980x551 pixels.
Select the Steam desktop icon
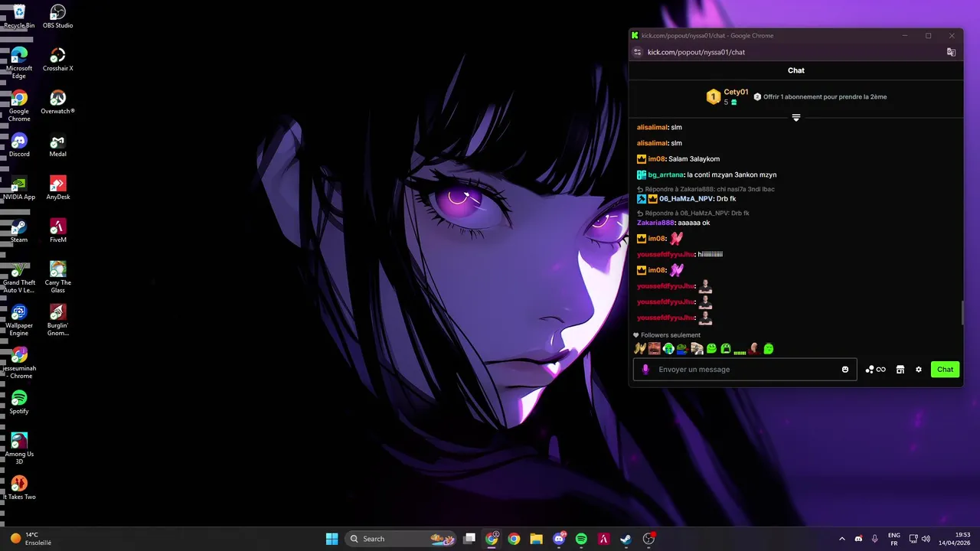point(19,231)
